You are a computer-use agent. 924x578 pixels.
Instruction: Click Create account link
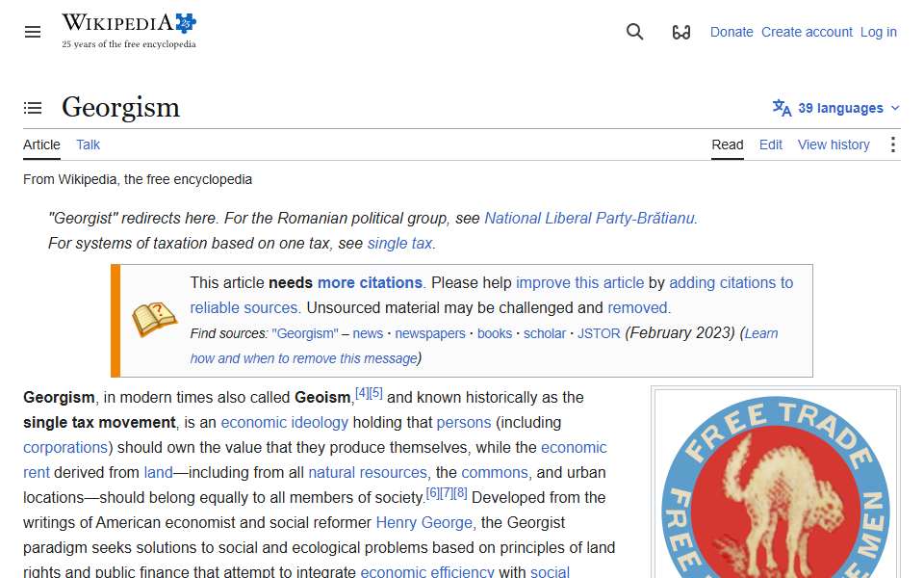point(807,32)
